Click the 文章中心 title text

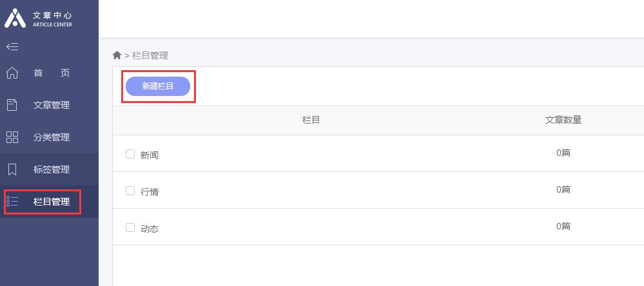pos(52,15)
